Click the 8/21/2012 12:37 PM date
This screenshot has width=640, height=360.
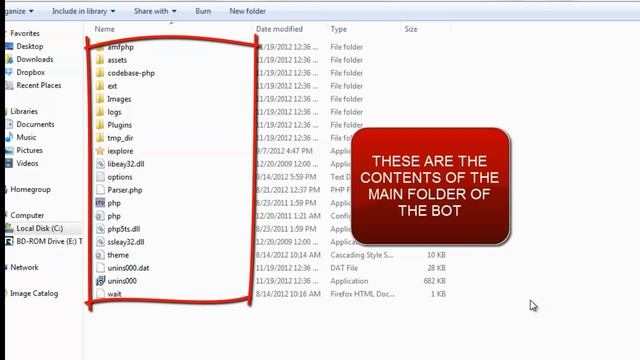288,190
